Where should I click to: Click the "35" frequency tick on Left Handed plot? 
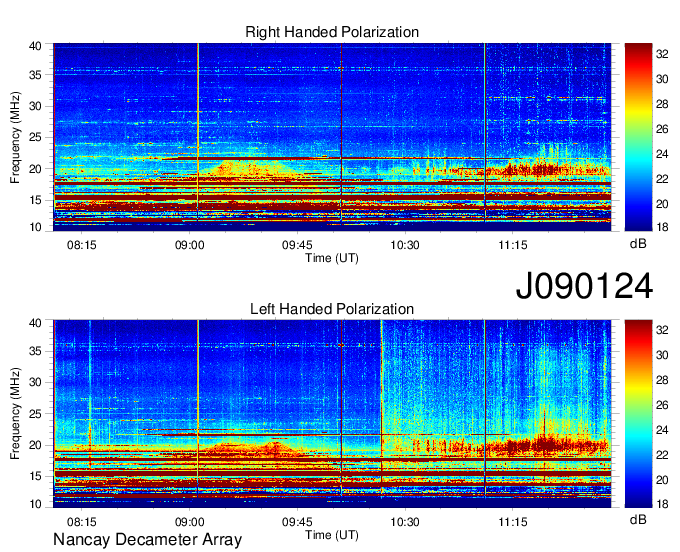click(x=35, y=351)
